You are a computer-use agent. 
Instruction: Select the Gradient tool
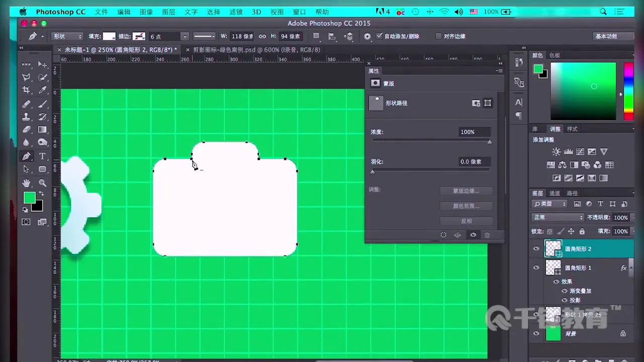pos(42,130)
